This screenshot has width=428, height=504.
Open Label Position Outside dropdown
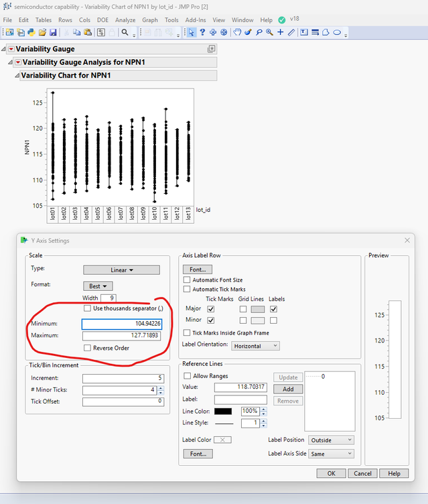click(x=331, y=440)
